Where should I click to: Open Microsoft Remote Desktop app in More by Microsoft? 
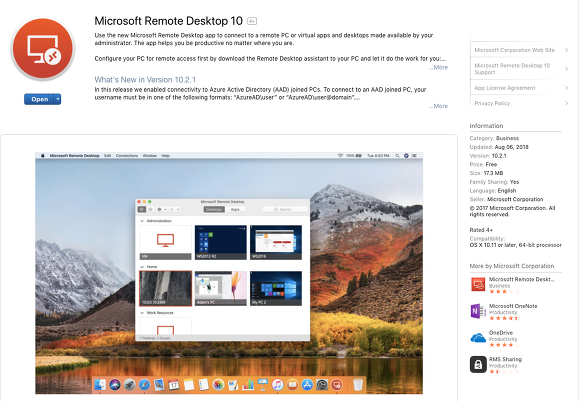478,285
